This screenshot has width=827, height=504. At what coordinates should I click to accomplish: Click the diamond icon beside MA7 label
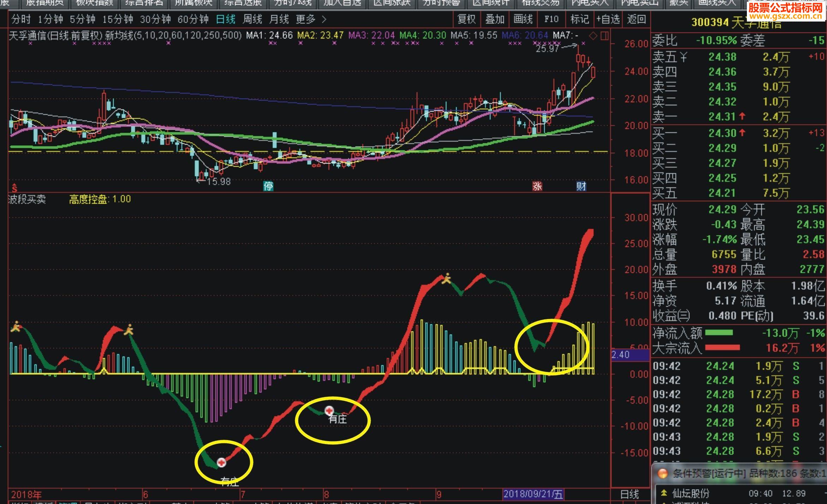tap(593, 35)
